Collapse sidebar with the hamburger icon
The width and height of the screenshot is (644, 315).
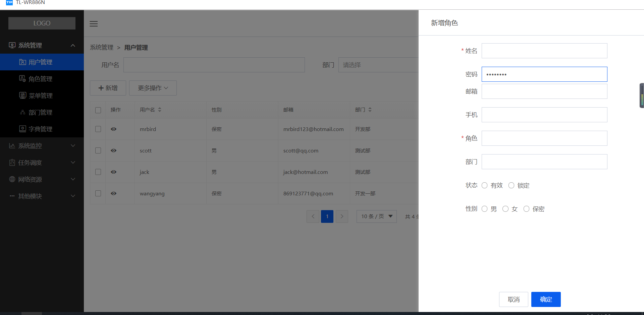click(94, 23)
